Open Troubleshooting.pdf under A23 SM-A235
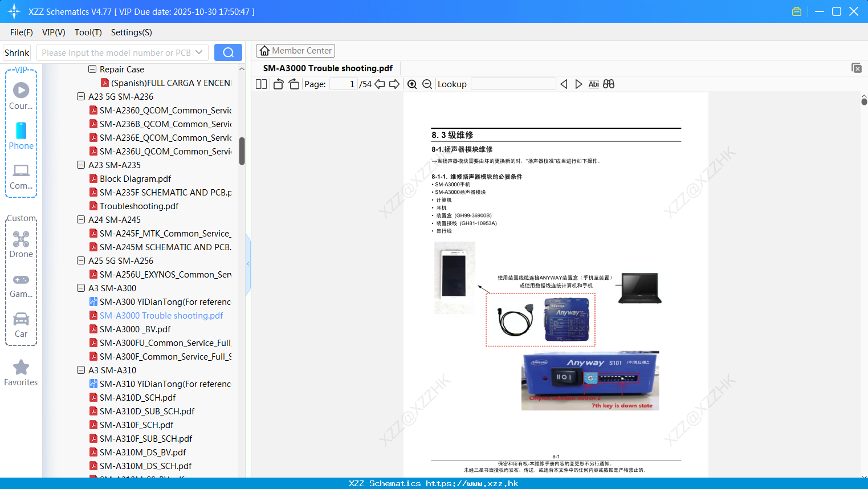The height and width of the screenshot is (489, 868). [139, 206]
